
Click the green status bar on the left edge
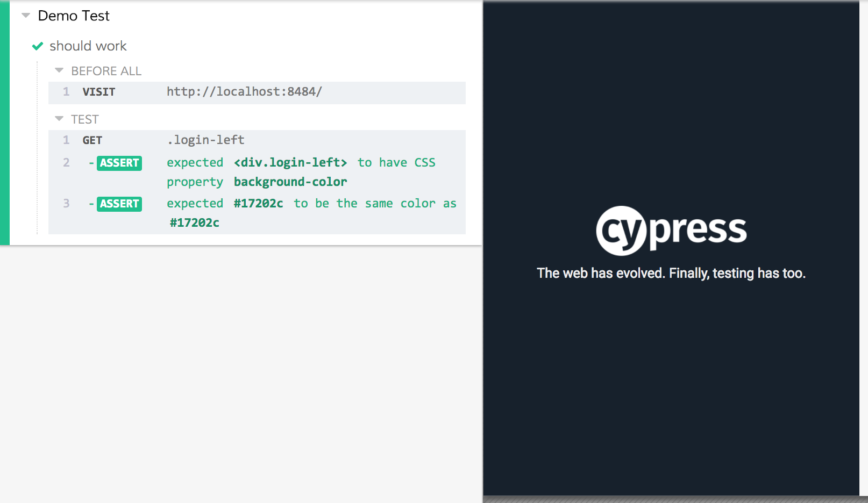pyautogui.click(x=4, y=124)
